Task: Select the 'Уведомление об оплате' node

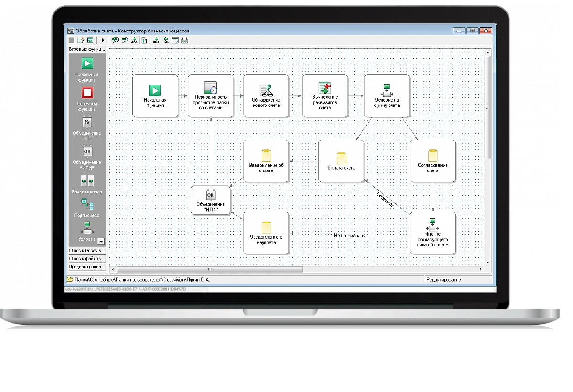Action: click(x=266, y=161)
